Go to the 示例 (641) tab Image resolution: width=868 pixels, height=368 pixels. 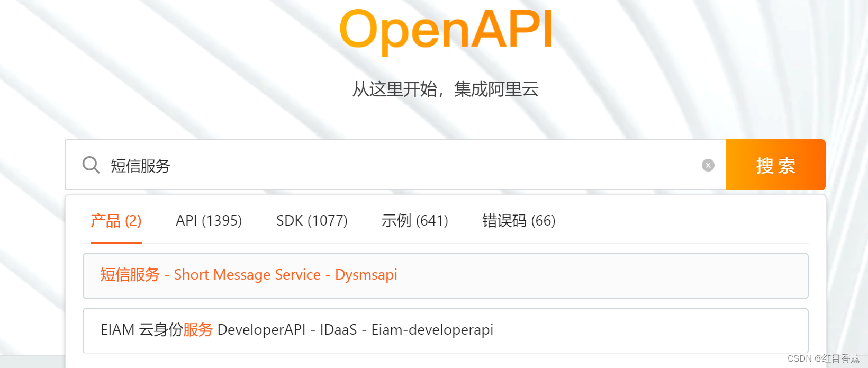pos(415,221)
